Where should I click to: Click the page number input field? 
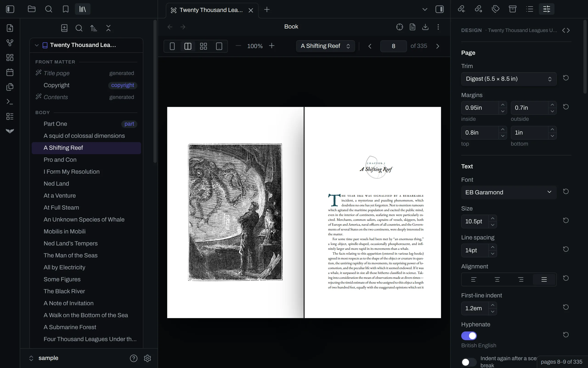tap(393, 46)
